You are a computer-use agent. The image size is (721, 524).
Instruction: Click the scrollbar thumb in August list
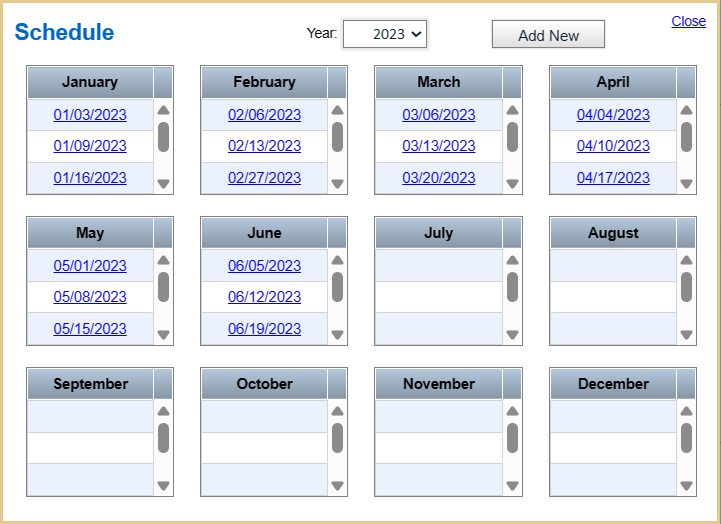pyautogui.click(x=687, y=287)
